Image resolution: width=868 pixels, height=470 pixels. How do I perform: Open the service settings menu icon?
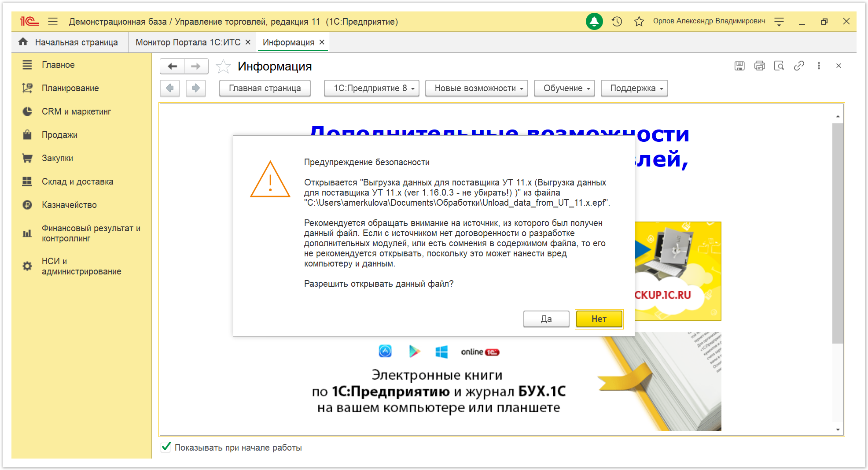point(779,21)
